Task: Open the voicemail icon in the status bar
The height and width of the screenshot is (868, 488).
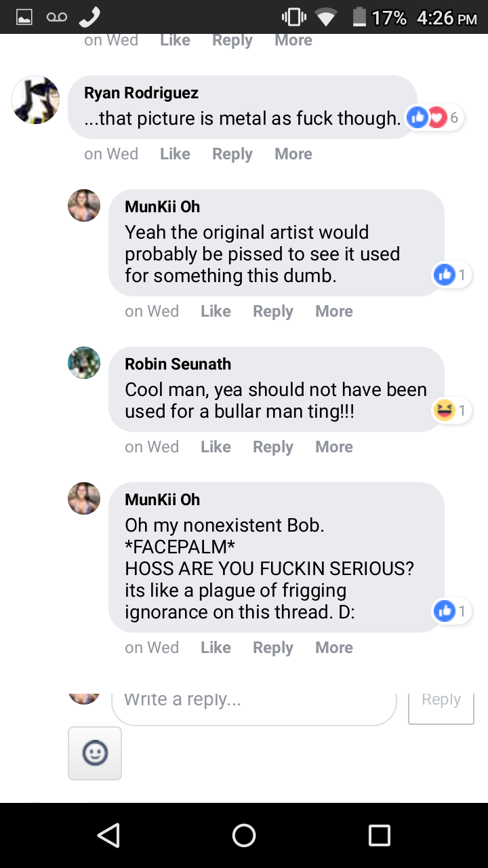Action: click(57, 16)
